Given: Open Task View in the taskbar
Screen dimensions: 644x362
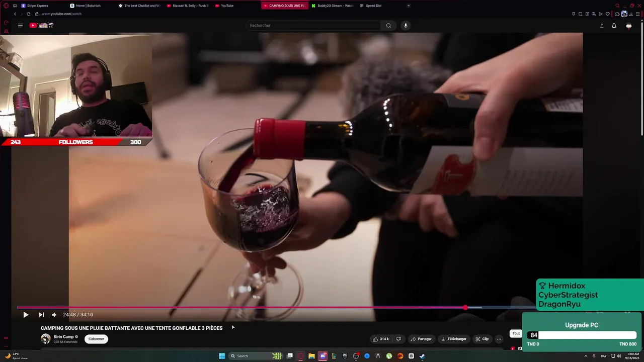Looking at the screenshot, I should pyautogui.click(x=290, y=356).
